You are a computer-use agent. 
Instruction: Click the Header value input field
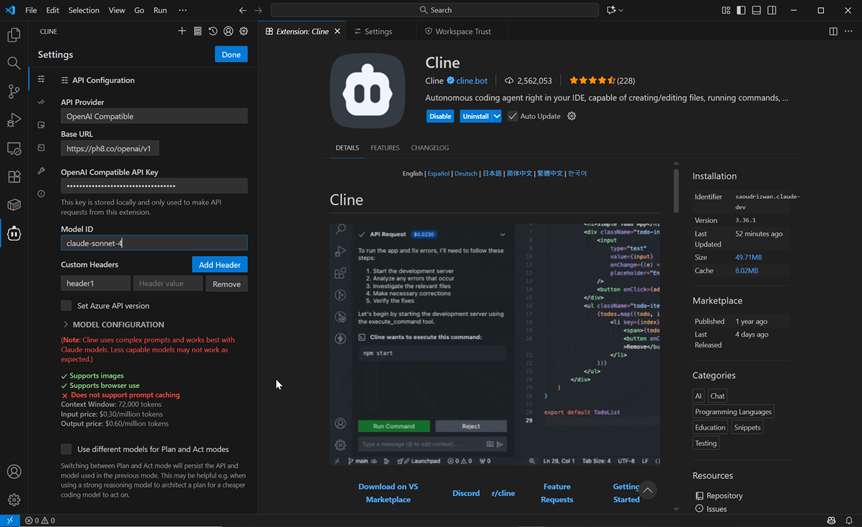point(168,284)
